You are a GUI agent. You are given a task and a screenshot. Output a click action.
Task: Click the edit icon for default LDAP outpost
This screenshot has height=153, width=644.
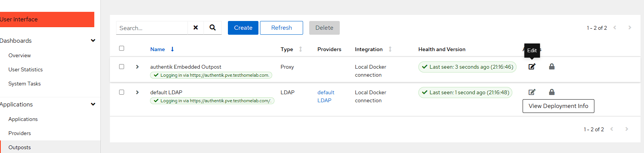pyautogui.click(x=532, y=92)
